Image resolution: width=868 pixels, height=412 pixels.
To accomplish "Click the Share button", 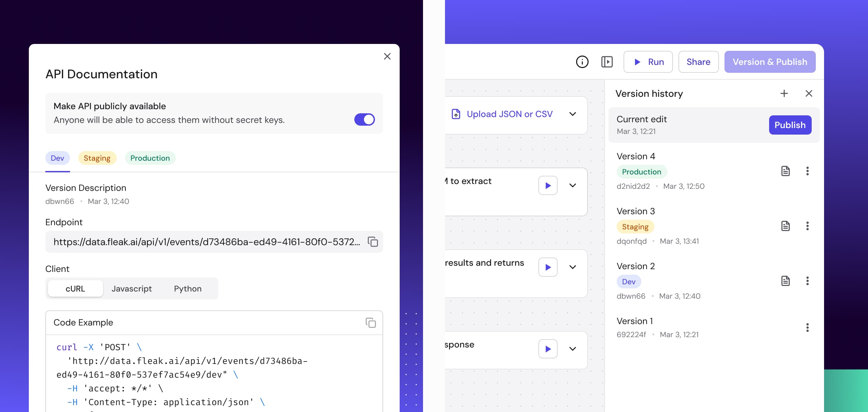I will pyautogui.click(x=698, y=62).
